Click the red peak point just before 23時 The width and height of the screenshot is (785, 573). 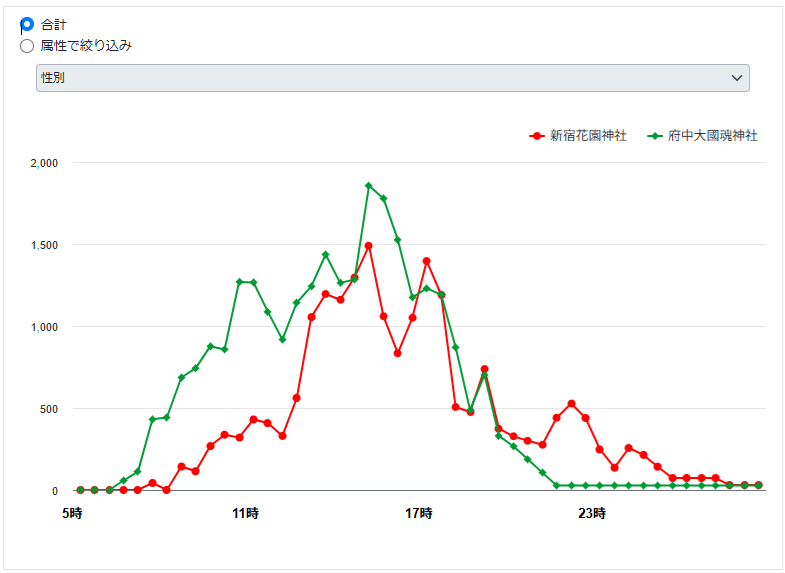571,404
